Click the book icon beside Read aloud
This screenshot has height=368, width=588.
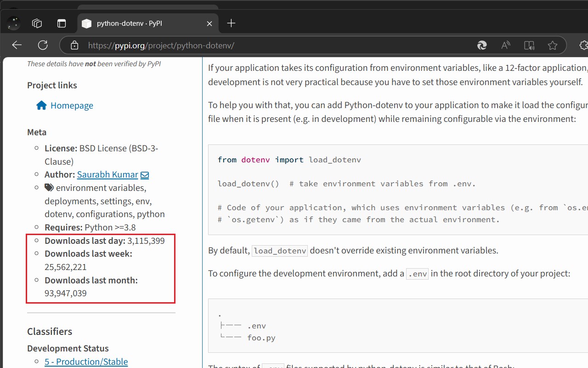pos(529,45)
